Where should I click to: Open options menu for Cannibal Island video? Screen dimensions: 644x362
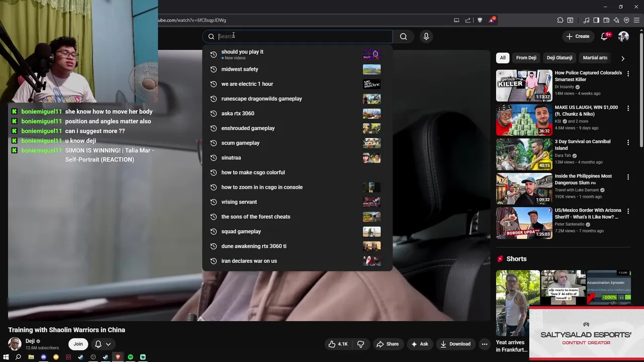628,143
